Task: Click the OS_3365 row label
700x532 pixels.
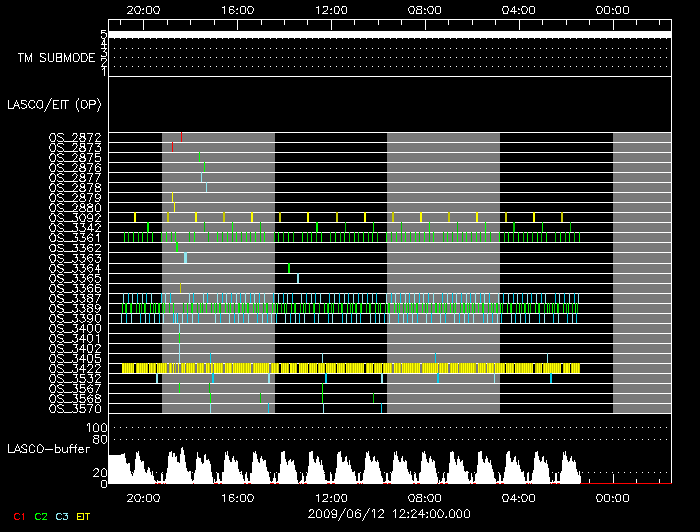Action: point(75,278)
